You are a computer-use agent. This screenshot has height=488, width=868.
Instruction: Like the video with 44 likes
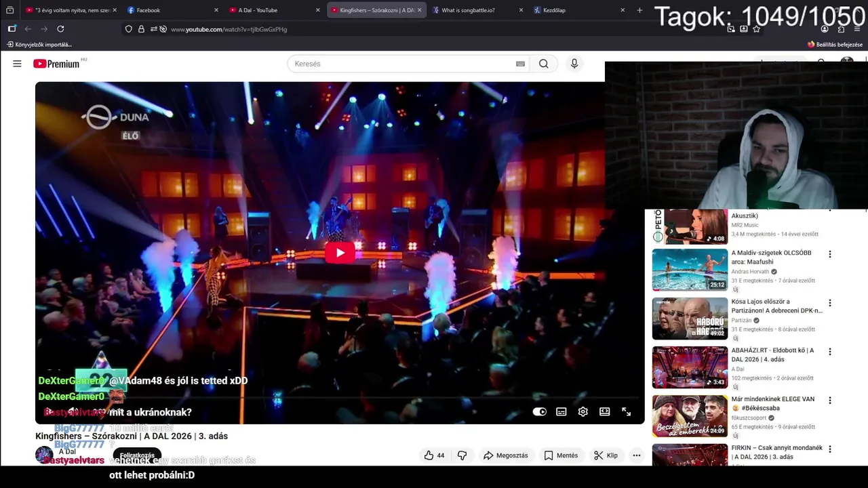(434, 455)
